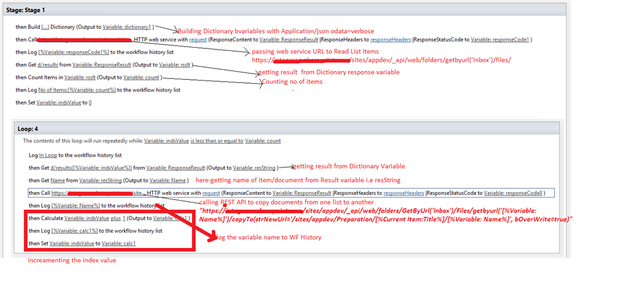Screen dimensions: 644x297
Task: Select the Variable: responseCode8 output link
Action: (513, 193)
